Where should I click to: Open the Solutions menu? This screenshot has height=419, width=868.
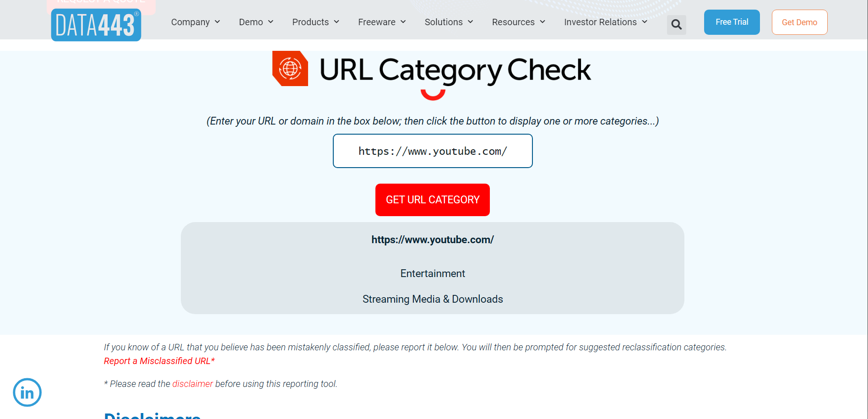click(449, 22)
